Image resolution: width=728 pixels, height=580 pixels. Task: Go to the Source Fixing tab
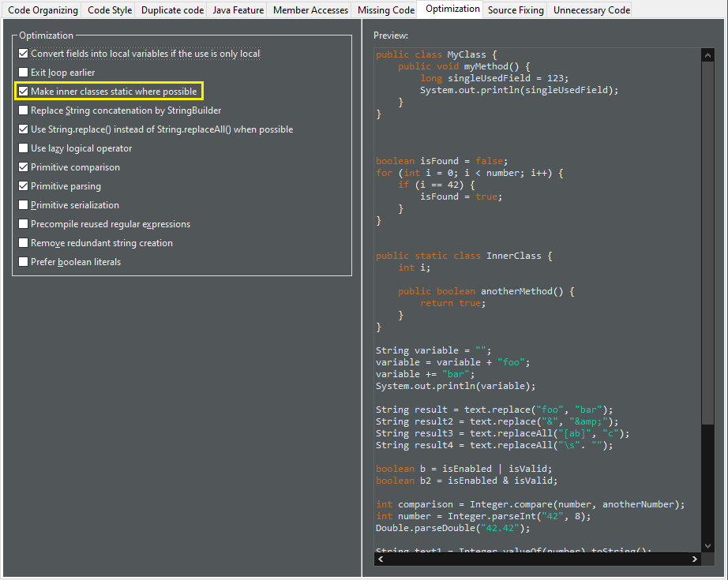tap(516, 10)
